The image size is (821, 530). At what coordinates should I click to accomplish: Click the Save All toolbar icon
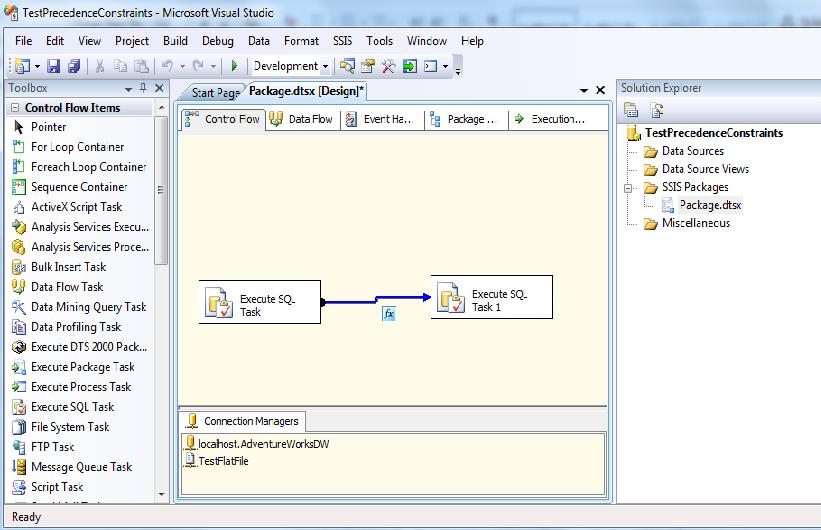tap(74, 66)
